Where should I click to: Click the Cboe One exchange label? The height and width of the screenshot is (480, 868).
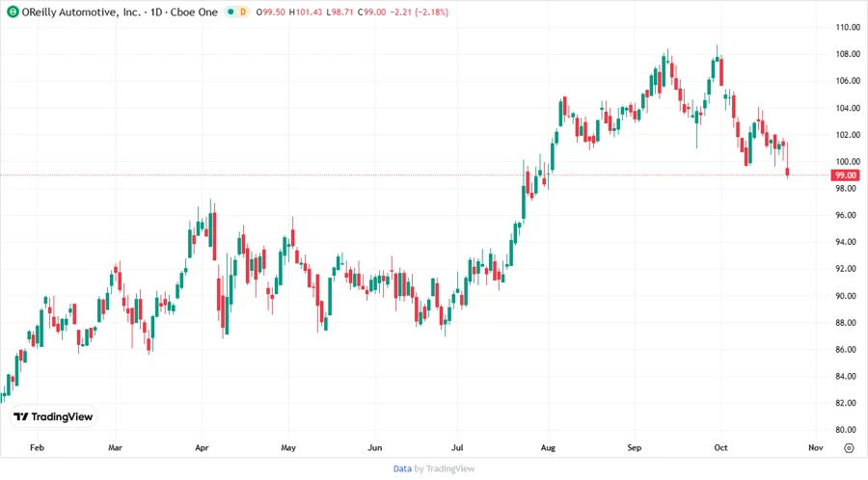point(194,12)
